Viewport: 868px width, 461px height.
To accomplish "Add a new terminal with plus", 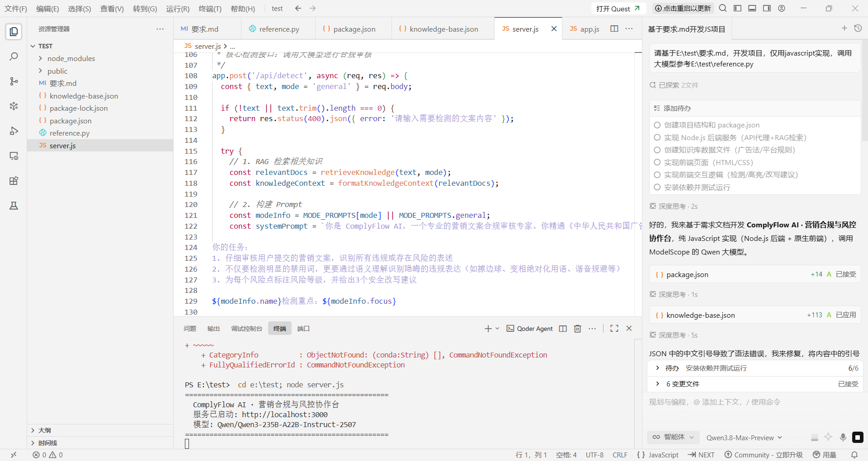I will coord(488,329).
